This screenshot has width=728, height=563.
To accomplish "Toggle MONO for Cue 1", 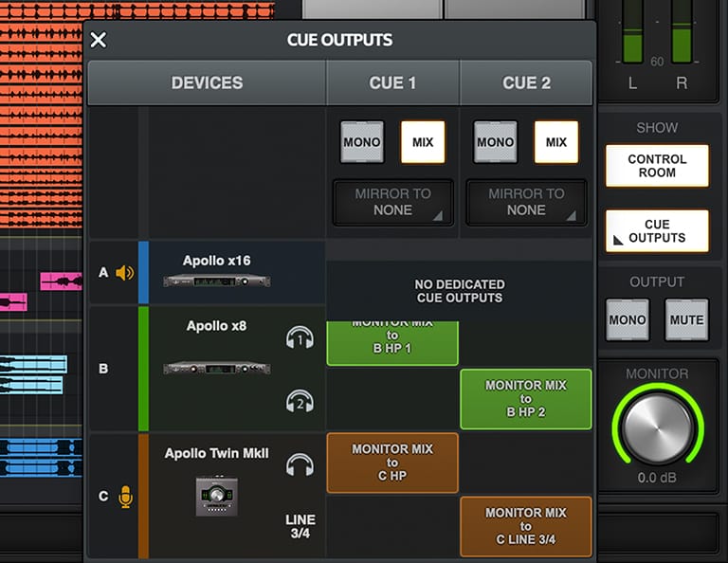I will [362, 142].
